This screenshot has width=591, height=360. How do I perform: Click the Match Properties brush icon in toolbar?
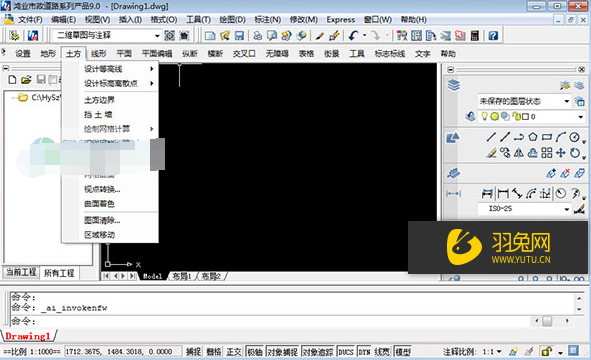pos(320,36)
